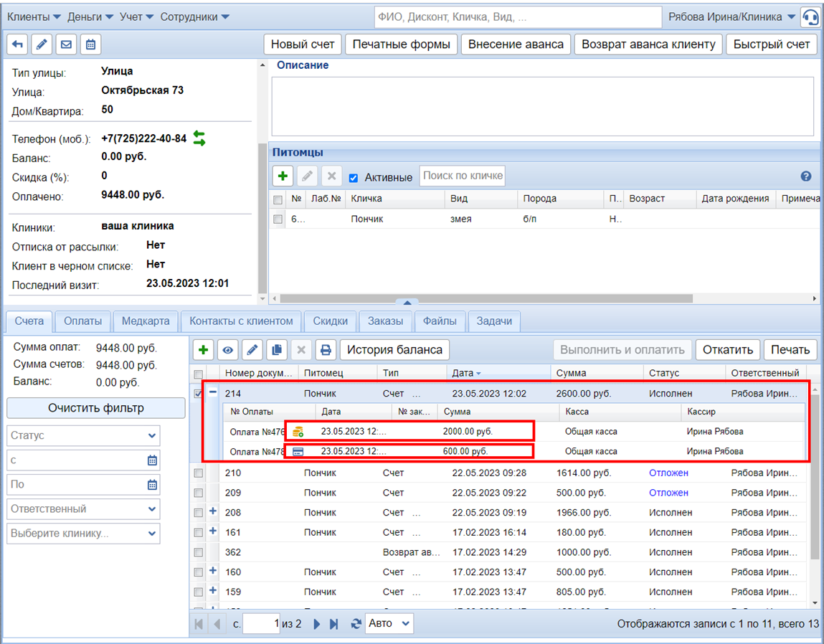The height and width of the screenshot is (644, 824).
Task: Open the calendar icon in top toolbar
Action: point(90,44)
